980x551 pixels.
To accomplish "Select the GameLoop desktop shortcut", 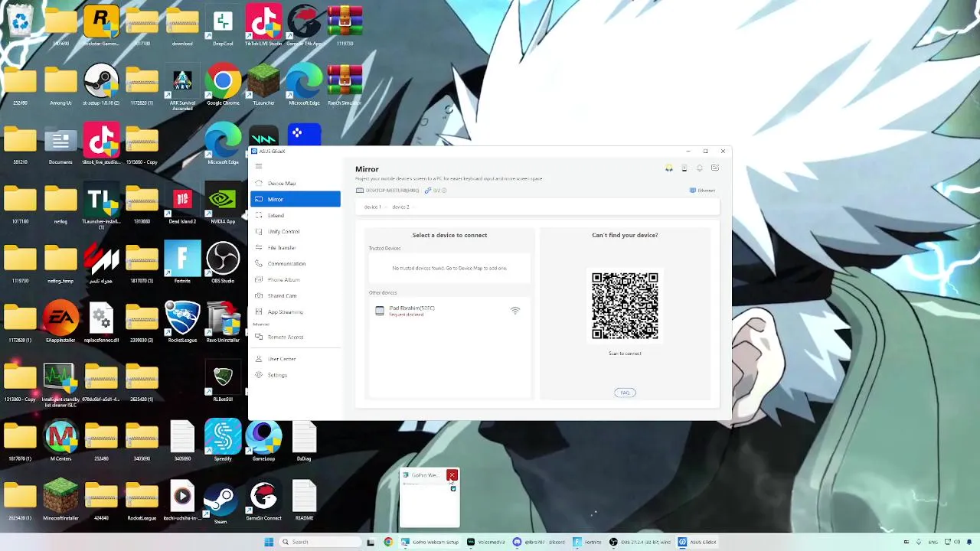I will 263,440.
